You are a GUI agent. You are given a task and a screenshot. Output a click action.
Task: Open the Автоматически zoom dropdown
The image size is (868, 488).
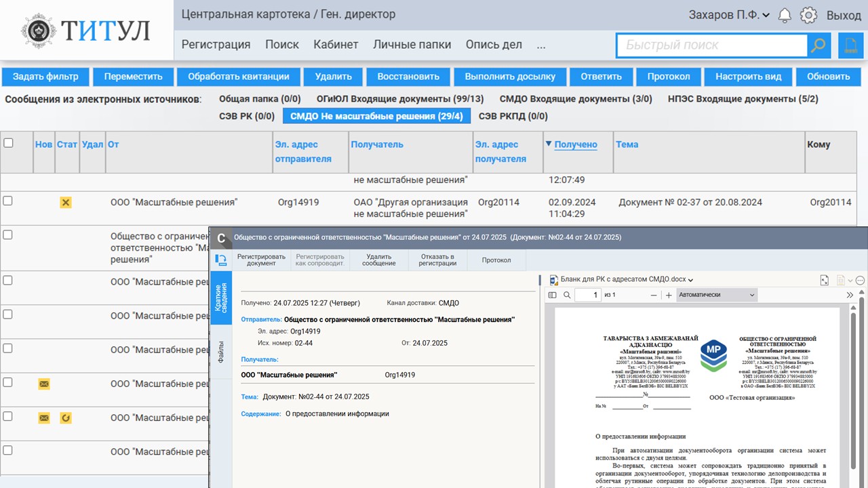point(717,295)
